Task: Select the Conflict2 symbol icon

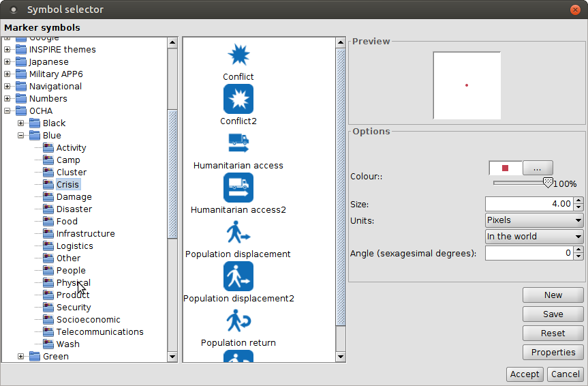Action: click(238, 99)
